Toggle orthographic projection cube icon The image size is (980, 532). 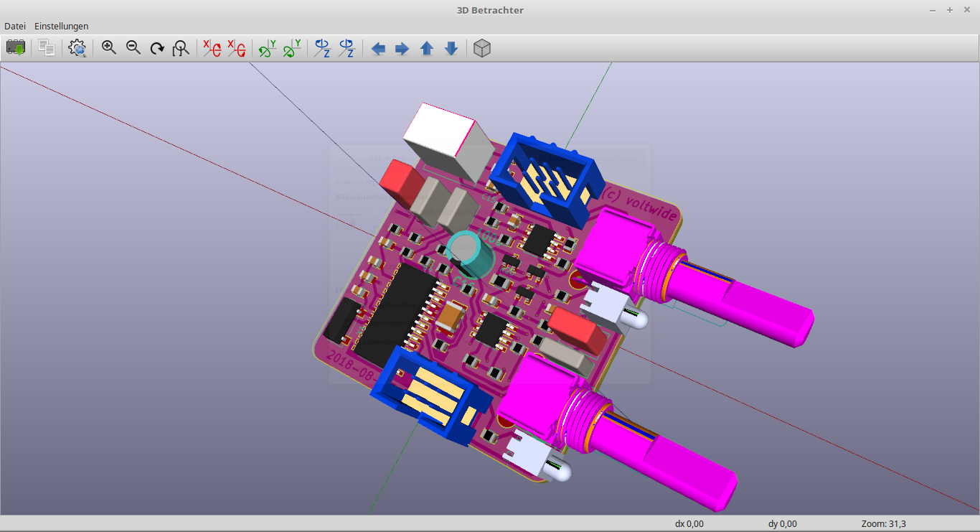coord(483,48)
